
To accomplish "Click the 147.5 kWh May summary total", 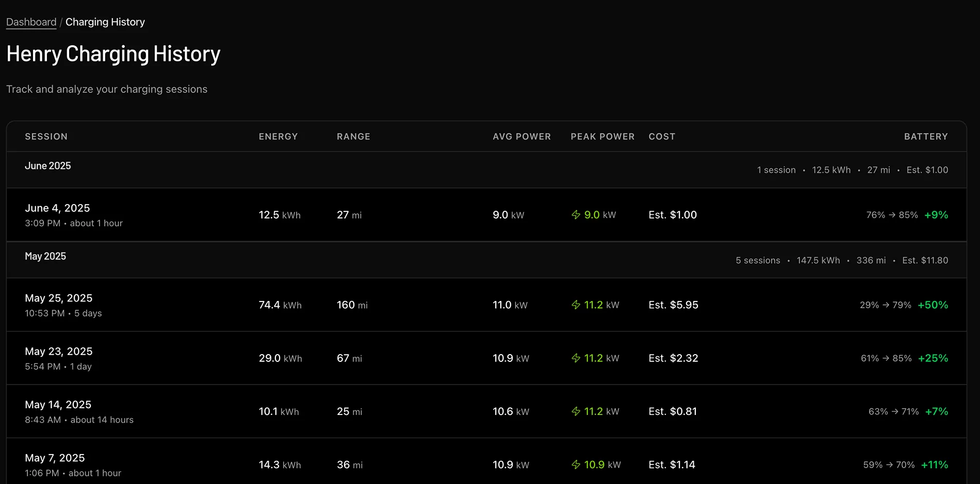I will [818, 260].
